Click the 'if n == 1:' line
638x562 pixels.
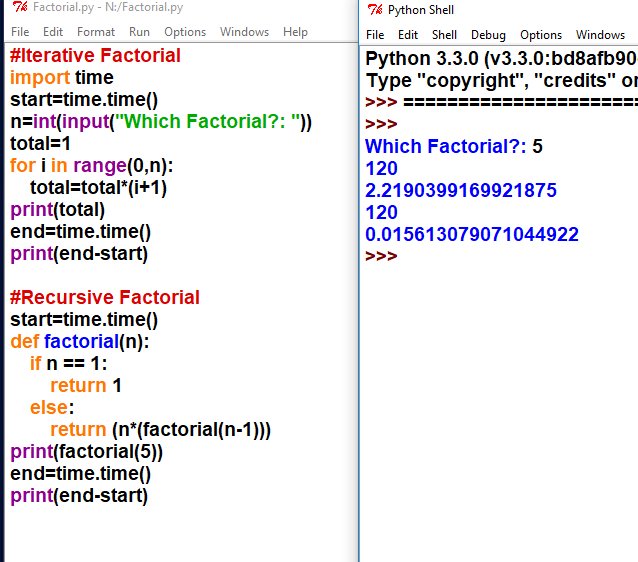pos(68,363)
